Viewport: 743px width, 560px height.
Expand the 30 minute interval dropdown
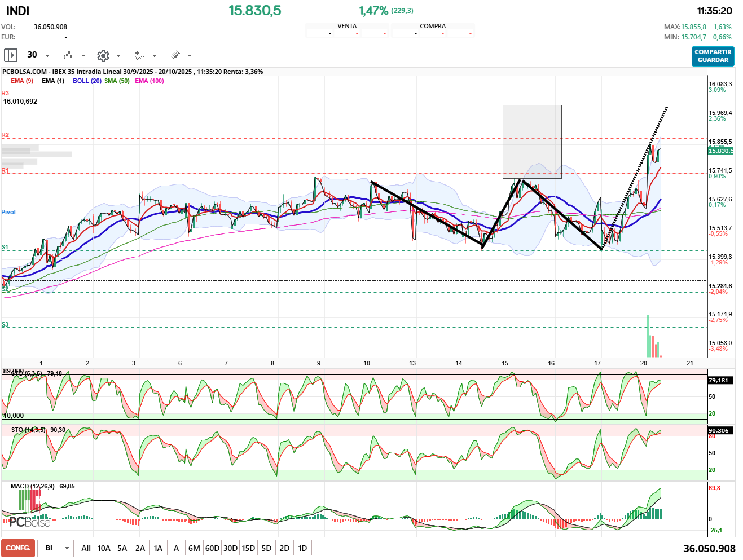pyautogui.click(x=47, y=55)
